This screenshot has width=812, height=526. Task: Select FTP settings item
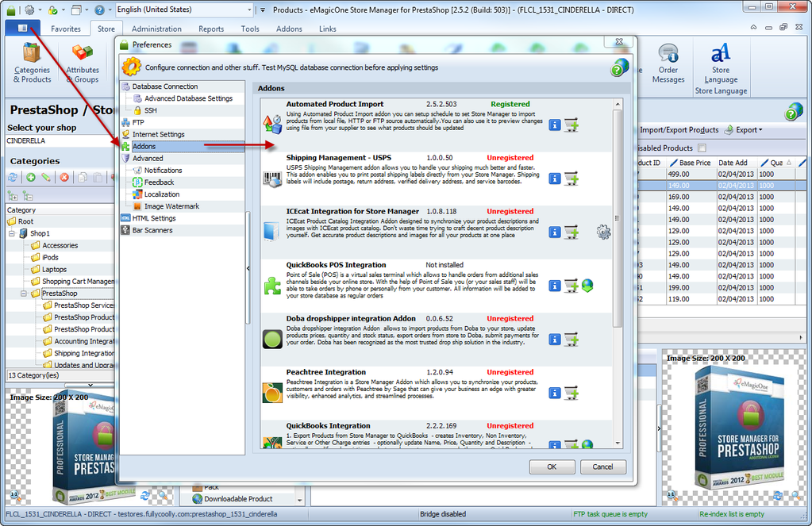pos(138,122)
